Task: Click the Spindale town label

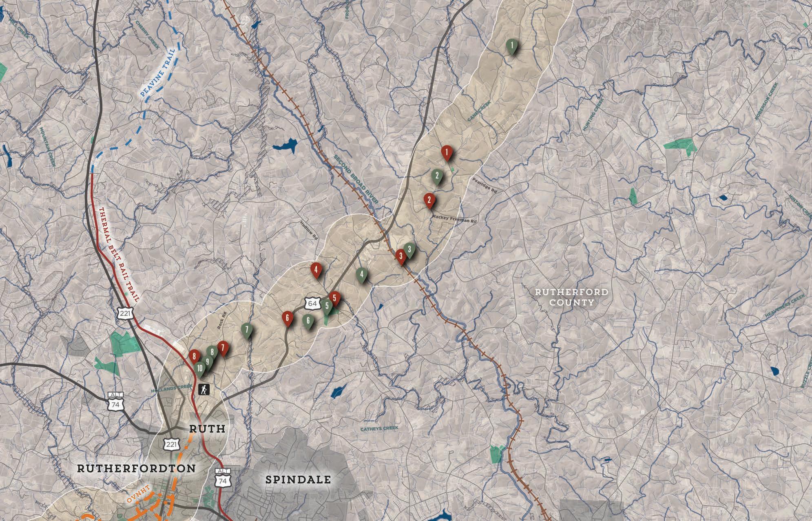Action: 298,479
